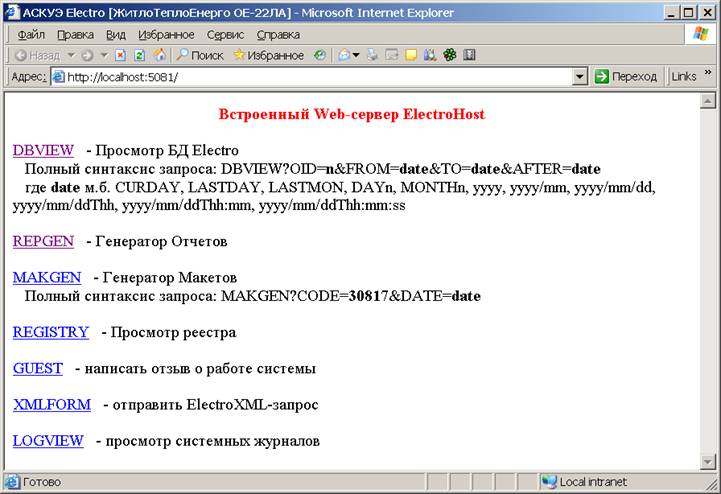Open the Forward history dropdown arrow

(x=104, y=56)
